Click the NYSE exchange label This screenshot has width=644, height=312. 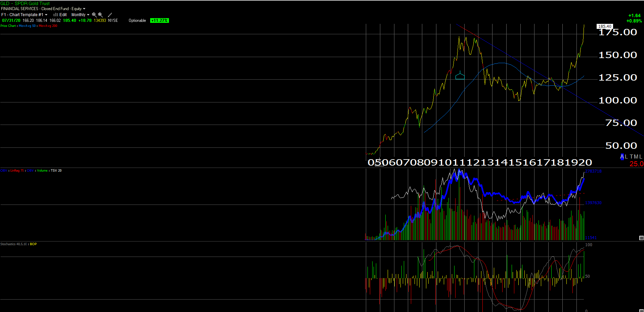(113, 20)
